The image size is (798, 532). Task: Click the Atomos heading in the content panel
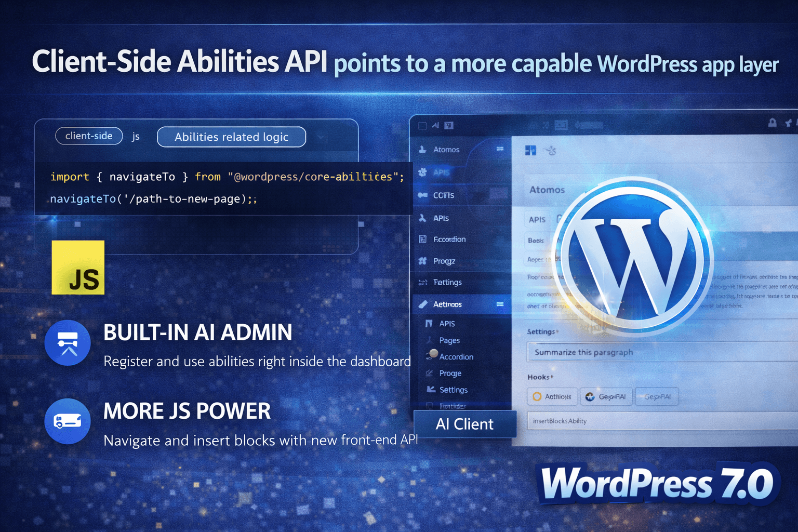[x=547, y=190]
